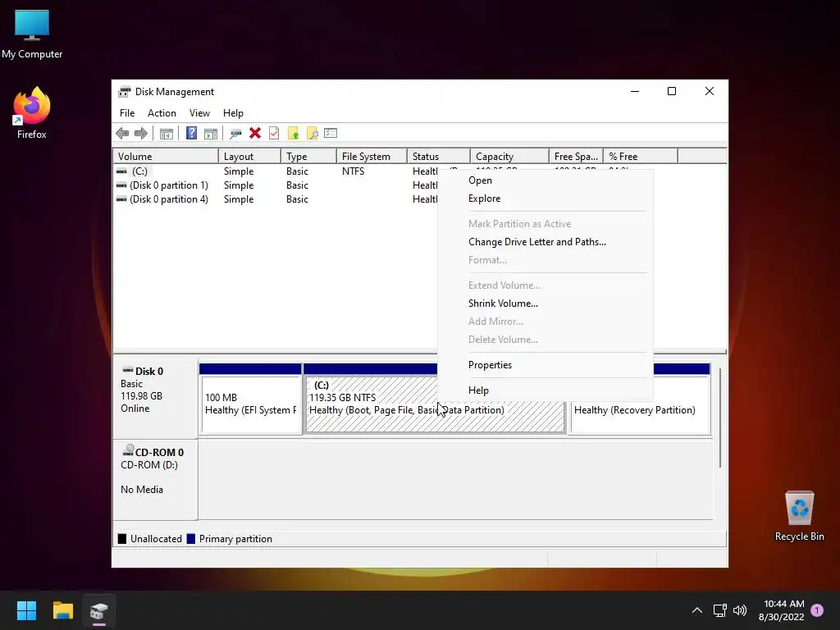This screenshot has width=840, height=630.
Task: Choose Explore from the context menu
Action: pyautogui.click(x=546, y=199)
